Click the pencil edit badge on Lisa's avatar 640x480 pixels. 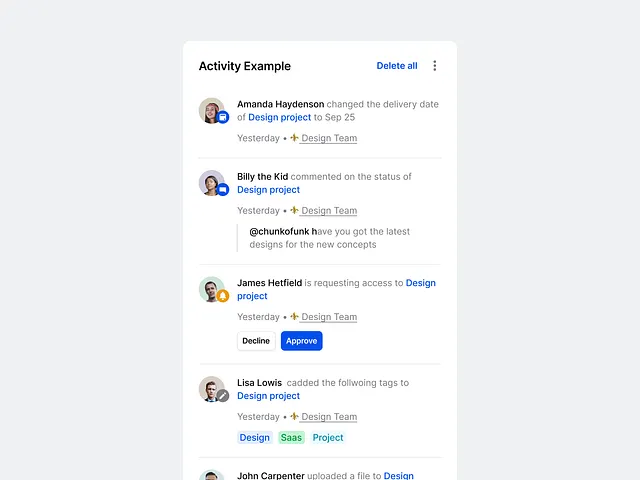(x=223, y=396)
